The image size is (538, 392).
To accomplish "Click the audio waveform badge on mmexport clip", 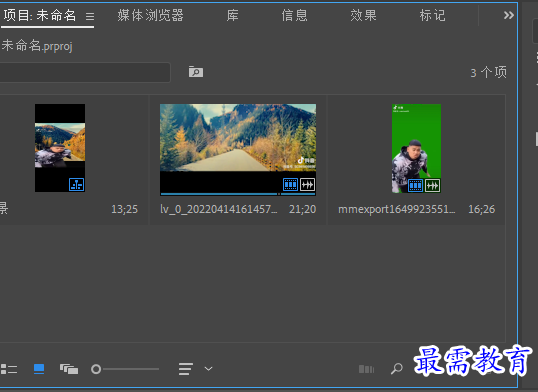I will coord(432,186).
